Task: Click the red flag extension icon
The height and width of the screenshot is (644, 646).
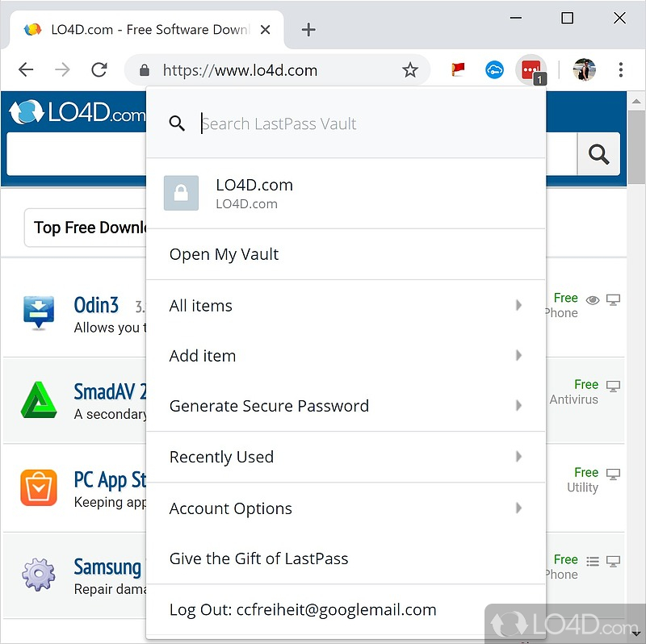Action: pos(458,69)
